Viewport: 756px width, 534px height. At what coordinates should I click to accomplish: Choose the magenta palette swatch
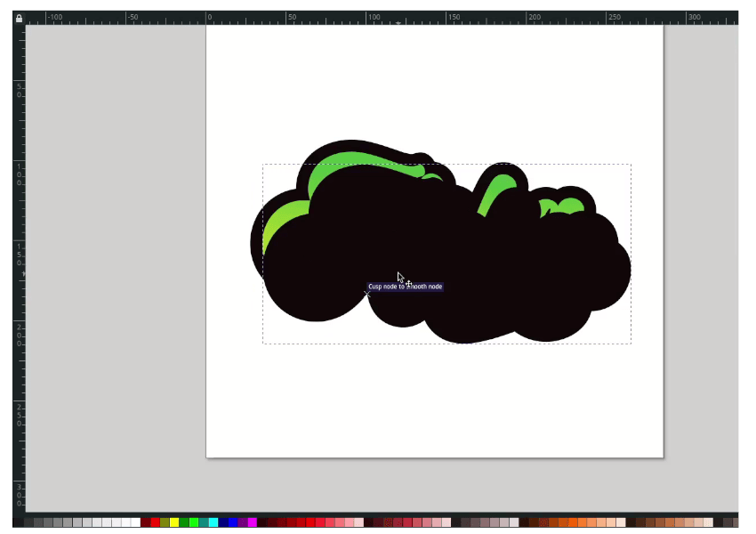coord(253,522)
